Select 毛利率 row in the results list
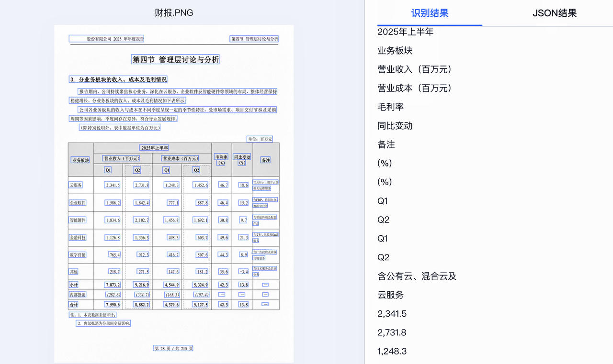613x364 pixels. [x=391, y=107]
